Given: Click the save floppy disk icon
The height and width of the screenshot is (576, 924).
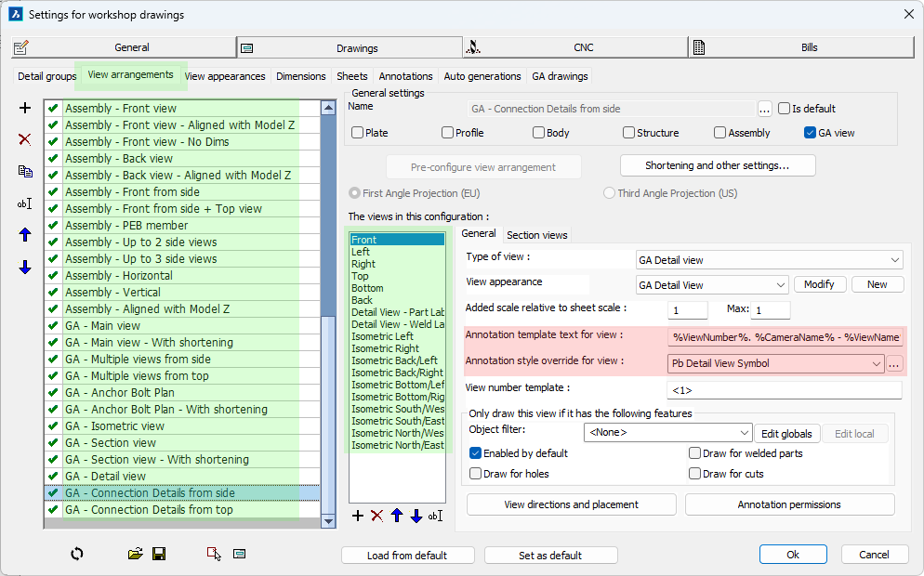Looking at the screenshot, I should coord(159,554).
